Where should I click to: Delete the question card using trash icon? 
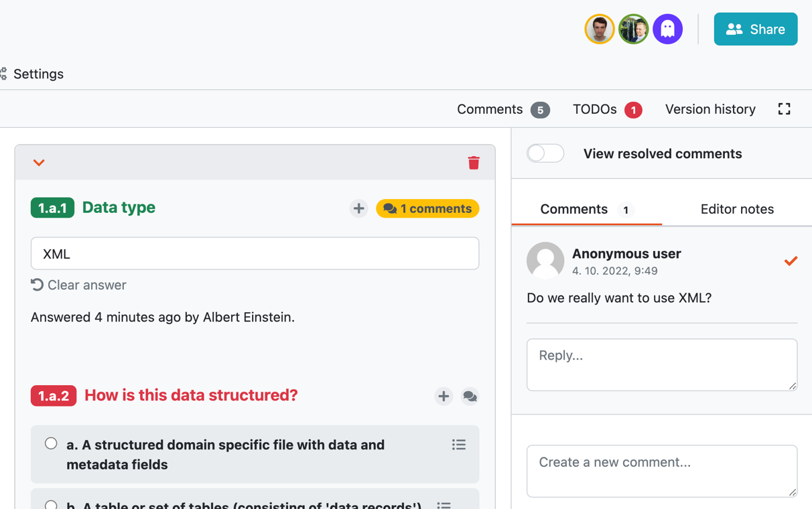point(474,162)
